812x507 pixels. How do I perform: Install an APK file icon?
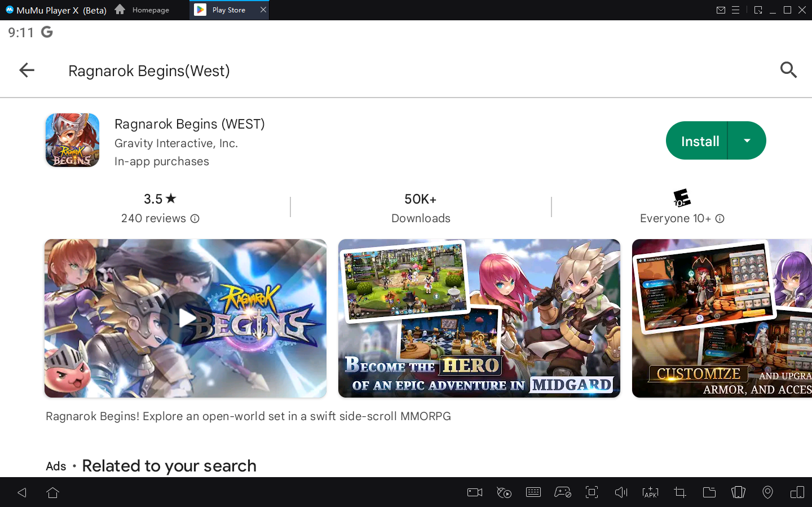[650, 492]
